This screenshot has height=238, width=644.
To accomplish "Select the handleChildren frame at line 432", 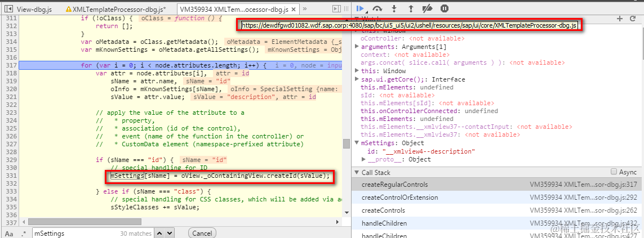I will tap(495, 223).
